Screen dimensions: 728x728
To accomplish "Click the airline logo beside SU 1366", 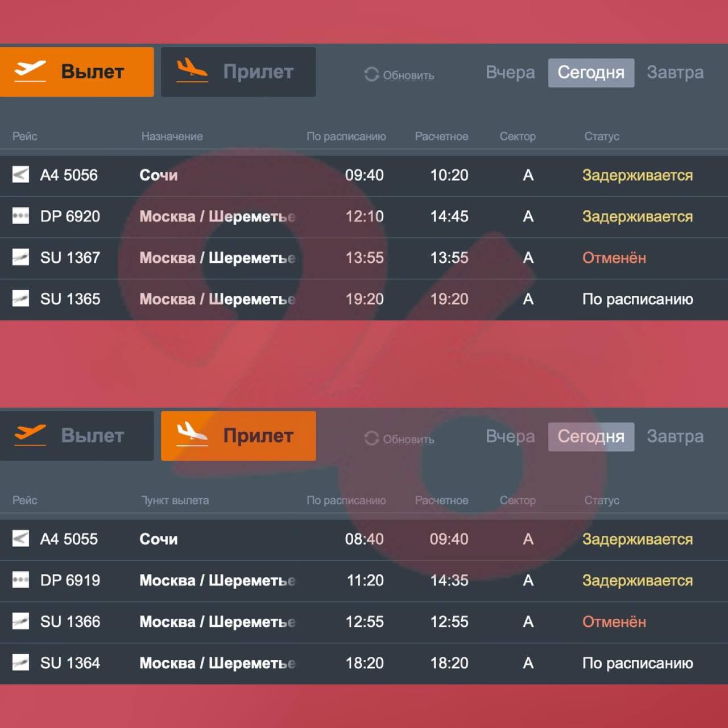I will [20, 621].
